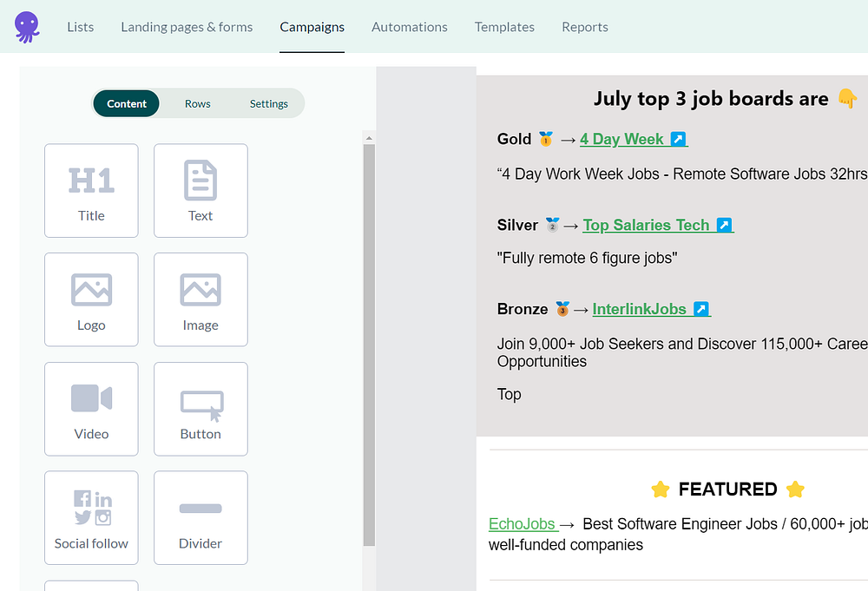Add the Divider content block
The width and height of the screenshot is (868, 591).
click(x=201, y=518)
